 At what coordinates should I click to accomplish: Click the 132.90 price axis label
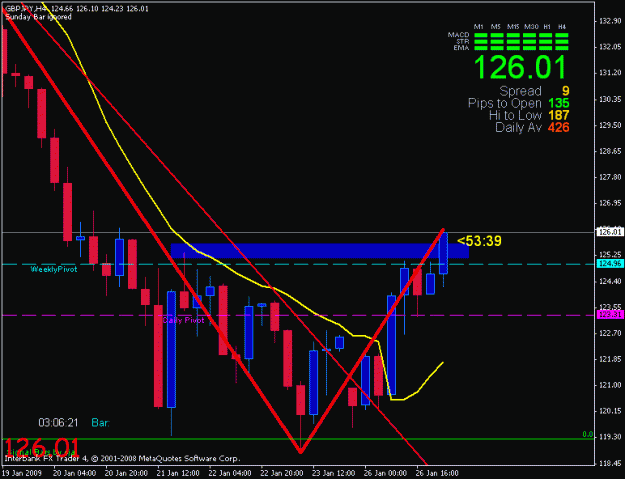tap(610, 21)
